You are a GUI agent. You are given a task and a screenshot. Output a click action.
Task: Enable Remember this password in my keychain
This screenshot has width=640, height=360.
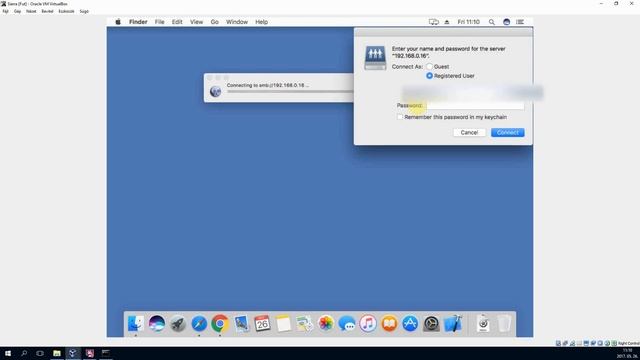[x=400, y=117]
